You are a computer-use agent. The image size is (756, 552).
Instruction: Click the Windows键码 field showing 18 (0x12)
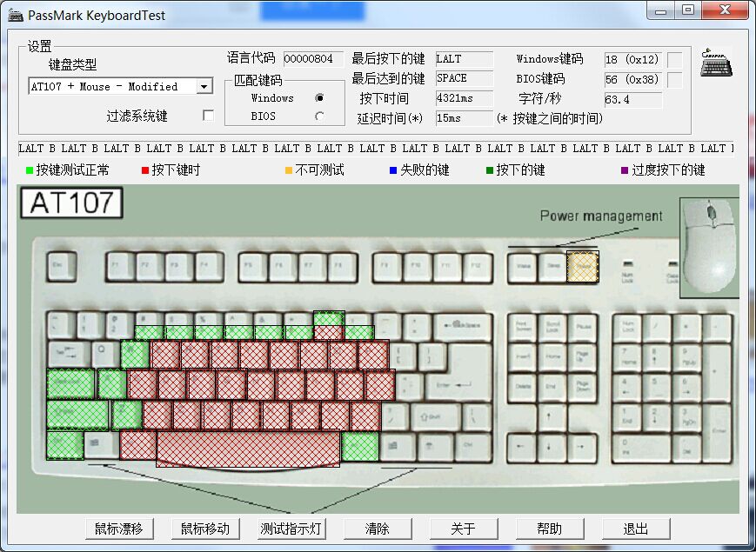[x=633, y=60]
